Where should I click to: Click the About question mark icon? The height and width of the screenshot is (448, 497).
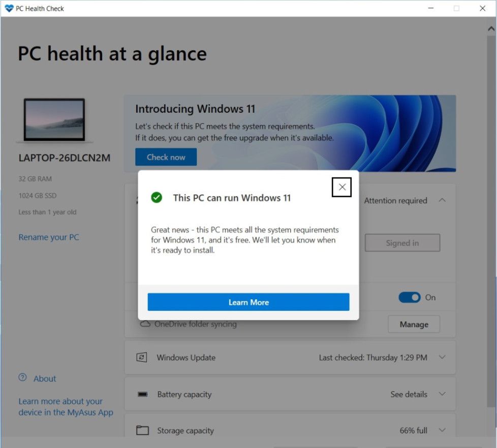click(x=22, y=377)
